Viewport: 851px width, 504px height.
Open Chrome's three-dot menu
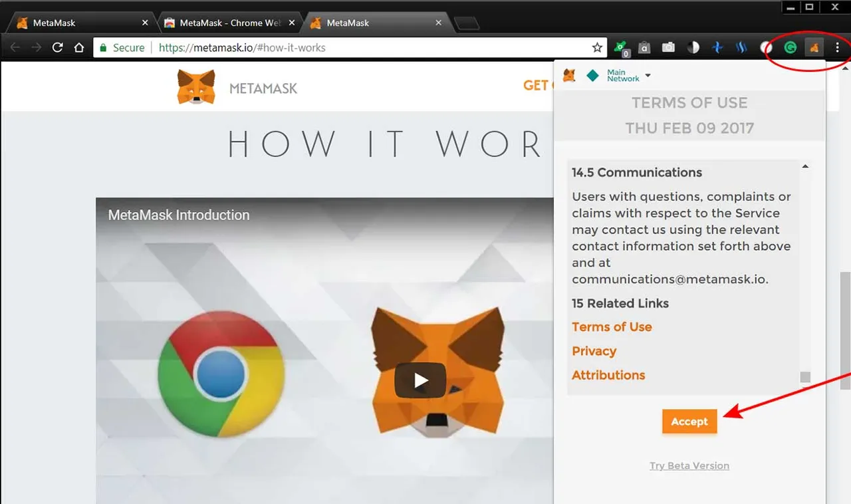(837, 48)
